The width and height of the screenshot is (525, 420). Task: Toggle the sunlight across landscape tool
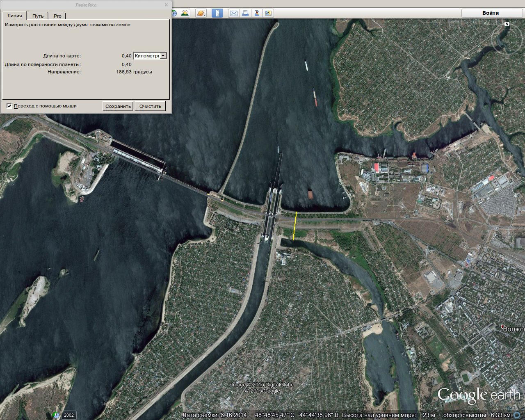(185, 13)
